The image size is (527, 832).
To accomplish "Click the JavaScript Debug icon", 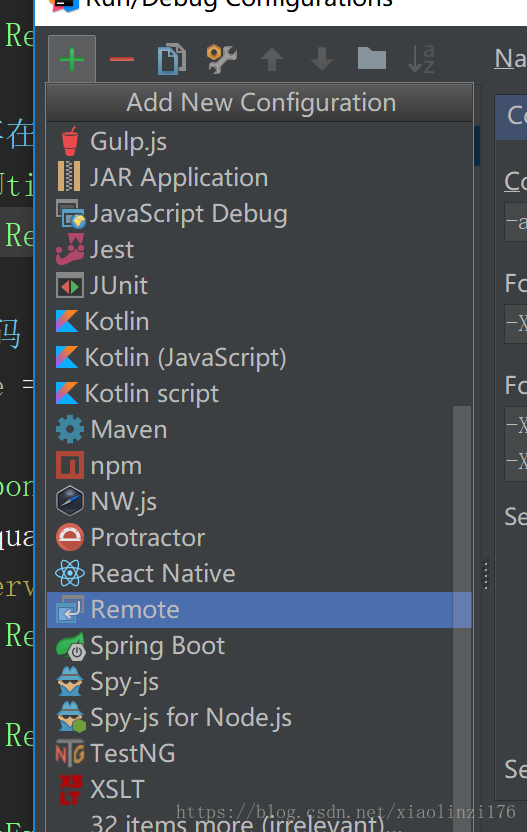I will [x=71, y=214].
